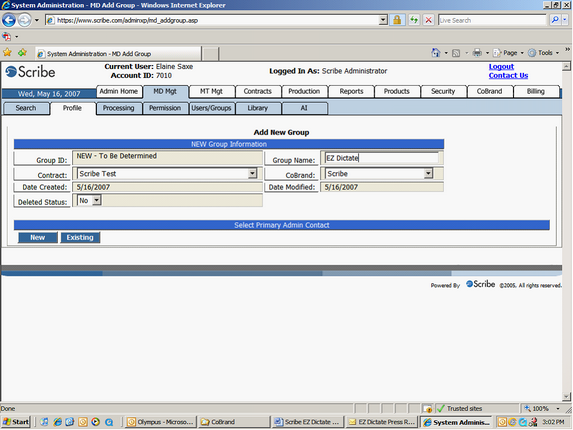Click the PDF toolbar icon below address bar
This screenshot has width=573, height=430.
click(7, 37)
